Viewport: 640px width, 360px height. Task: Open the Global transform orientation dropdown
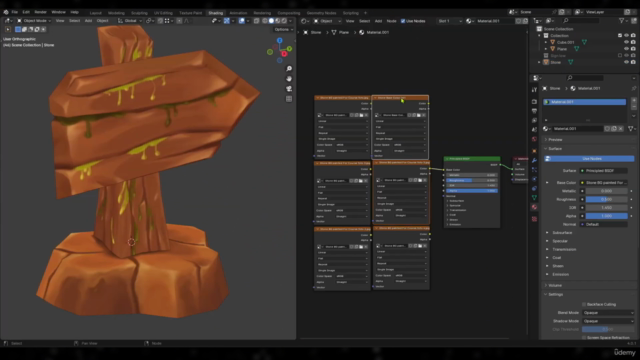click(129, 21)
